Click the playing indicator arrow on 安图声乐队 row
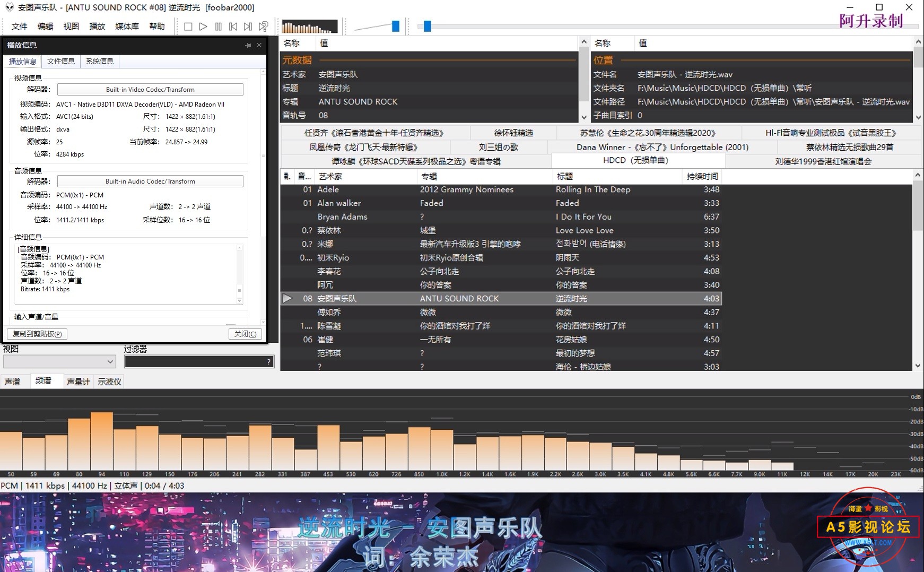Screen dimensions: 924x572 [287, 299]
